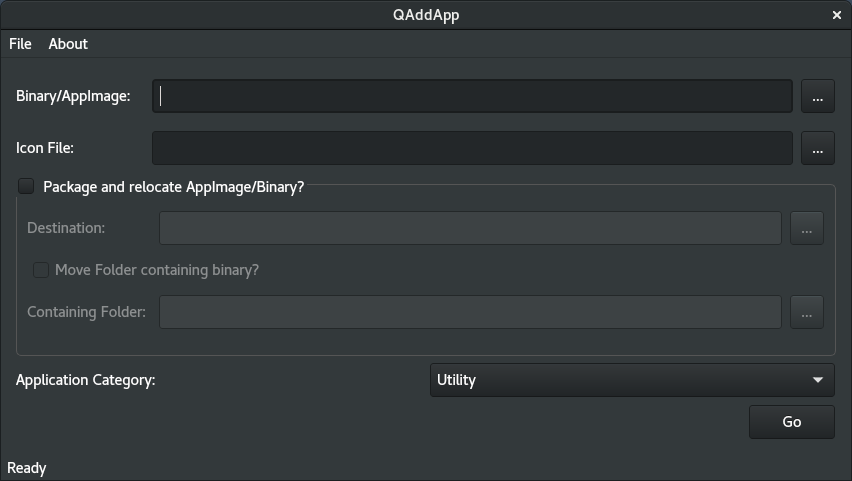Screen dimensions: 852x481
Task: Open the Application Category Utility dropdown
Action: 632,380
